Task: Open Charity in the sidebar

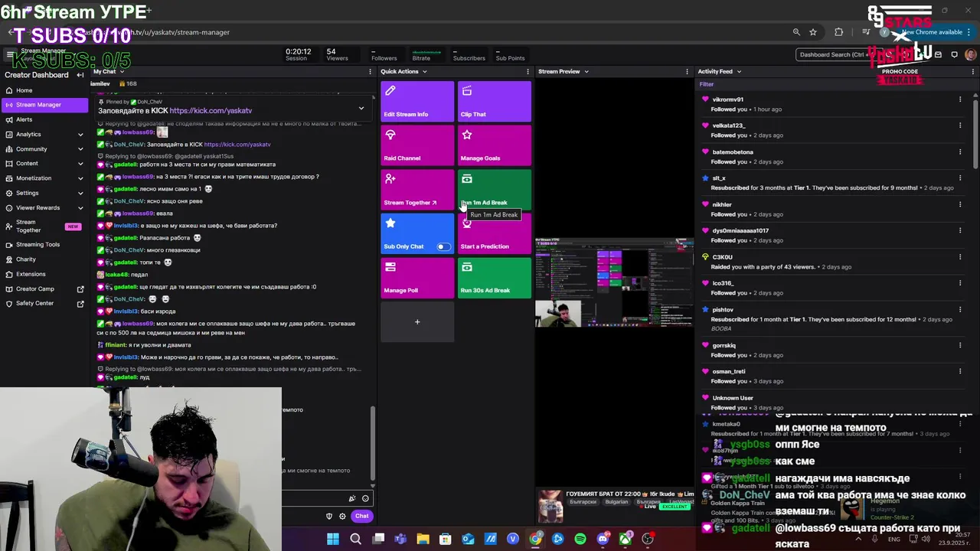Action: [x=44, y=259]
